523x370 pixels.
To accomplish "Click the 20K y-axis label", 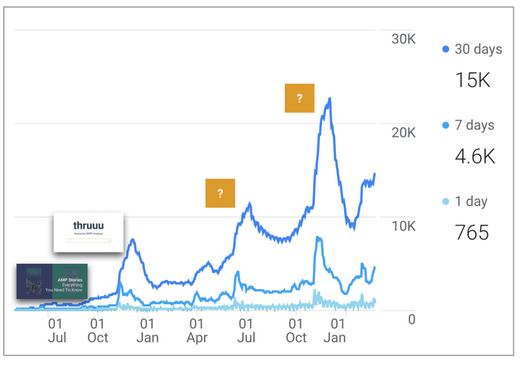I will [404, 133].
